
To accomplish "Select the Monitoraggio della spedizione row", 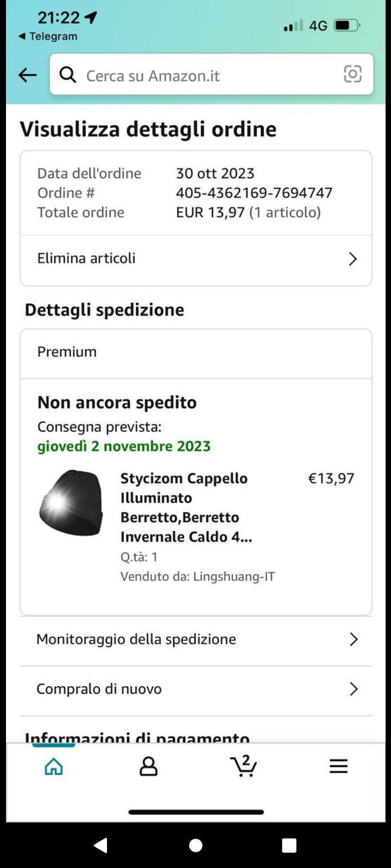I will pos(196,640).
